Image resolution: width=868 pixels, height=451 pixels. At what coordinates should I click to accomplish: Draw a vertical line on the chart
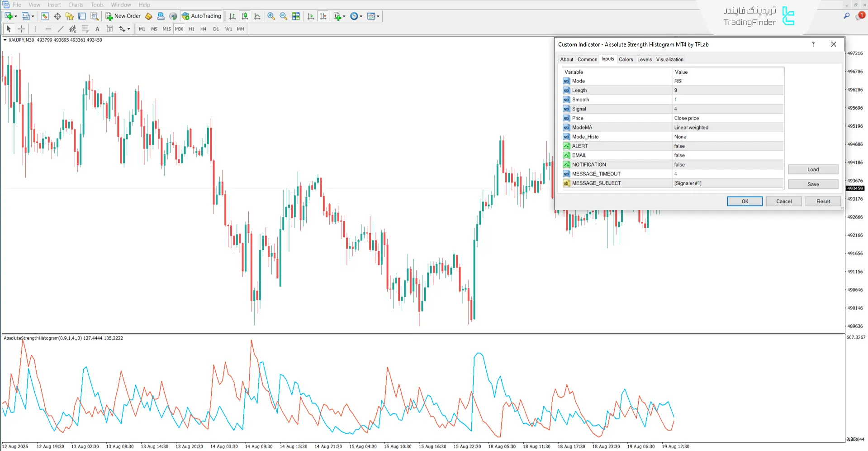[x=36, y=29]
